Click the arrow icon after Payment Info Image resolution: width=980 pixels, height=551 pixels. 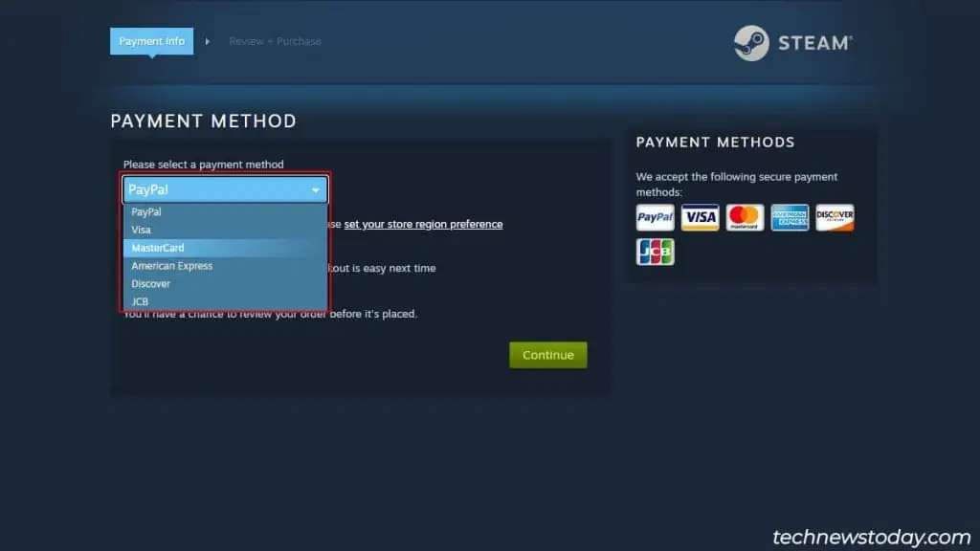[208, 42]
